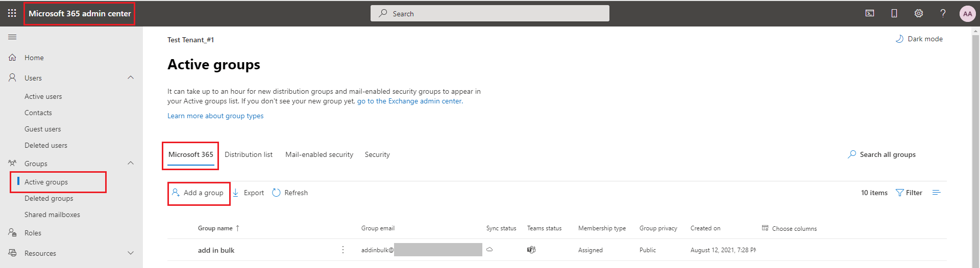The width and height of the screenshot is (980, 268).
Task: Click the Home house icon
Action: point(12,58)
